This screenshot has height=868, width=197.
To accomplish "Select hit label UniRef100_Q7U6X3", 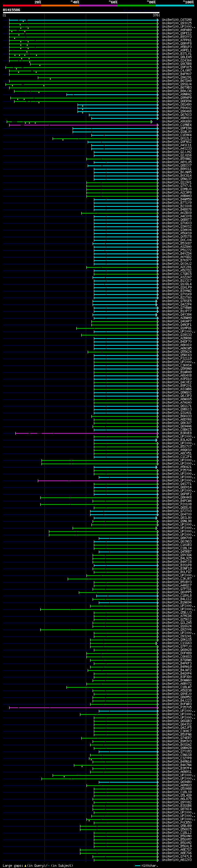I will 176,223.
